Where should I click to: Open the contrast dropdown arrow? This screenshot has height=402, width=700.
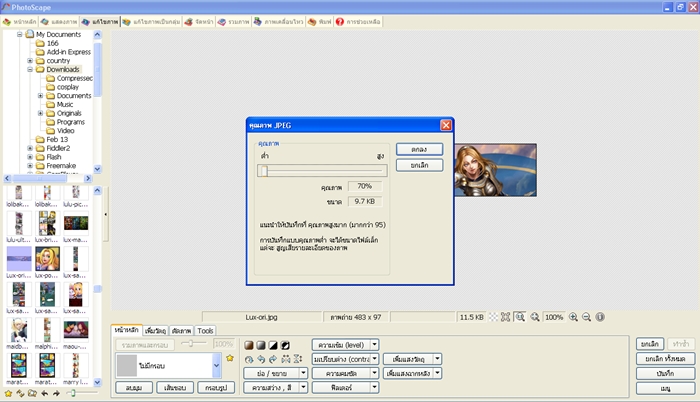[375, 359]
